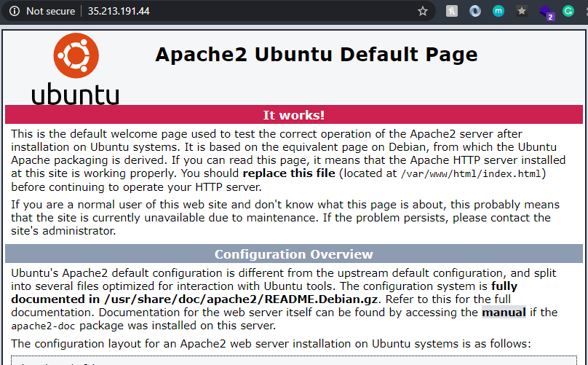Click the 'ubuntu' wordmark under the logo

(x=76, y=94)
